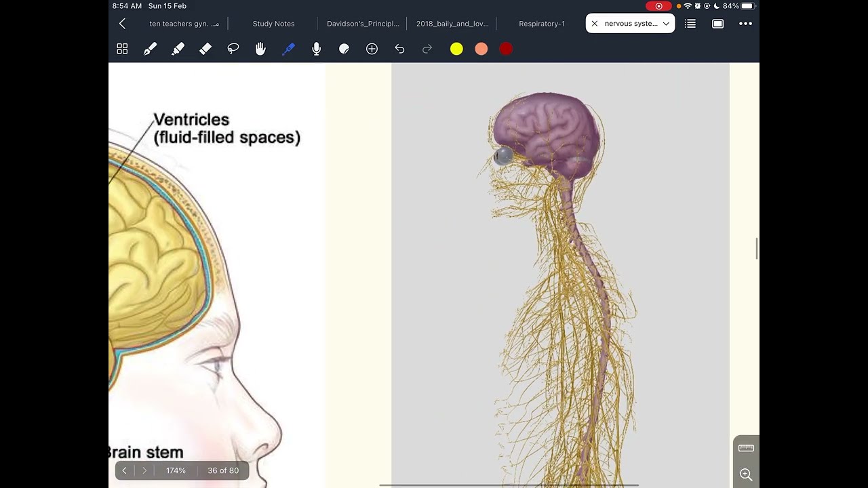
Task: Open the three-dot more options menu
Action: click(x=745, y=24)
